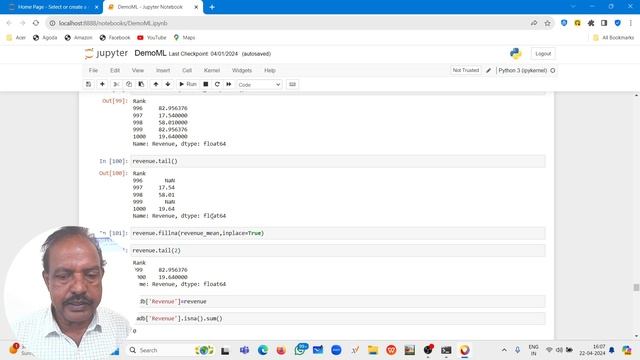Open the Kernel menu
The width and height of the screenshot is (640, 360).
(x=212, y=70)
